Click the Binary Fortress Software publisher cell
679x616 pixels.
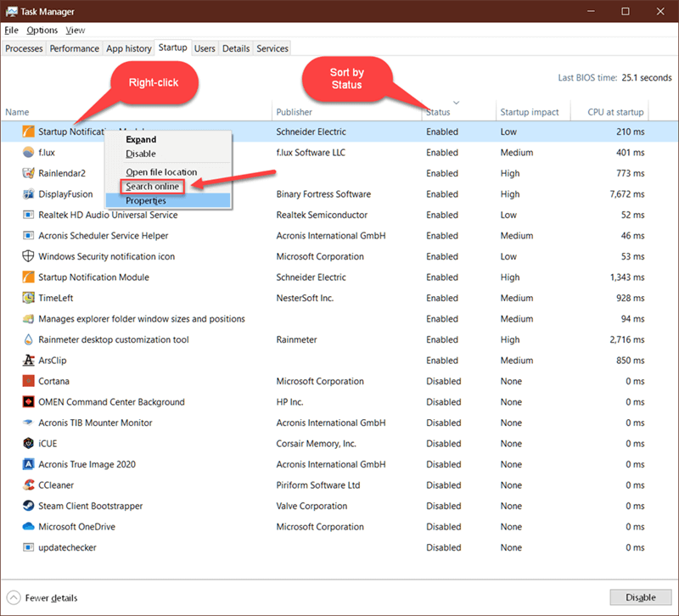[x=323, y=194]
